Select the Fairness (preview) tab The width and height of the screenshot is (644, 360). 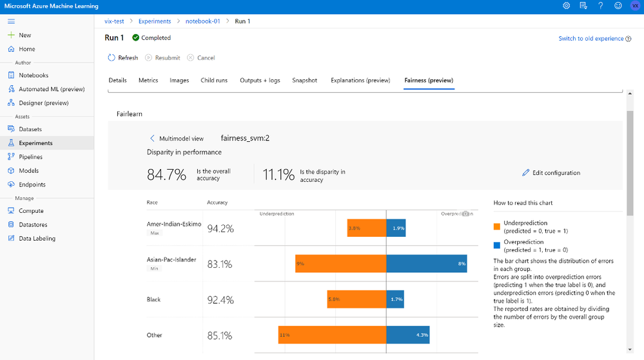[429, 81]
